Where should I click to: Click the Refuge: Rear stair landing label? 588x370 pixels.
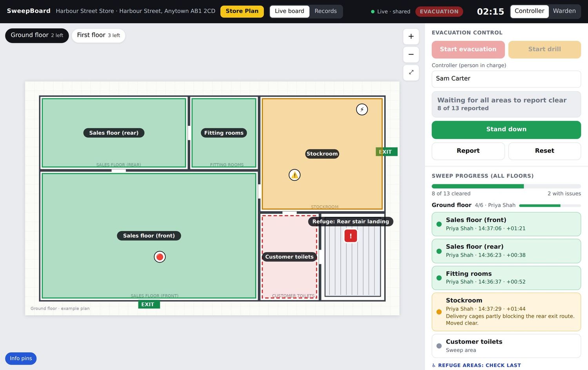[350, 221]
